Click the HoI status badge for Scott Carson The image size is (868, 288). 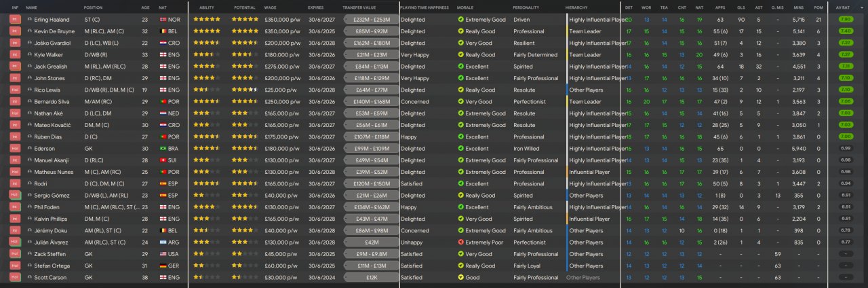(15, 278)
